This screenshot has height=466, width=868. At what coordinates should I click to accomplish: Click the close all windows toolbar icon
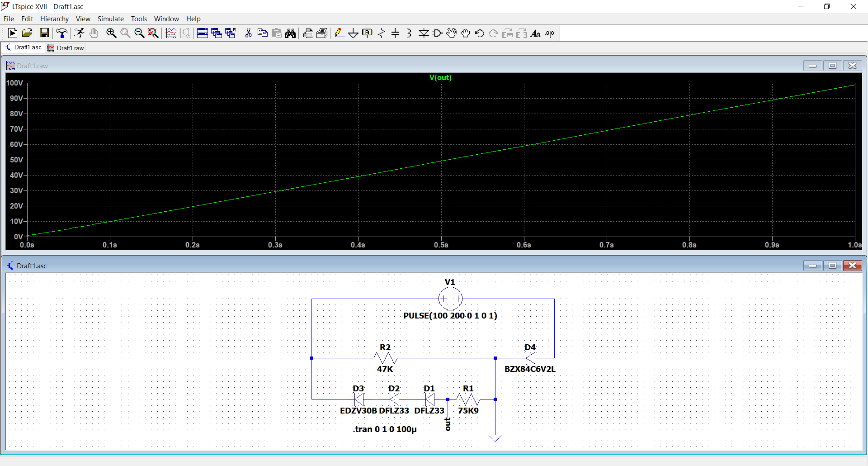click(231, 33)
